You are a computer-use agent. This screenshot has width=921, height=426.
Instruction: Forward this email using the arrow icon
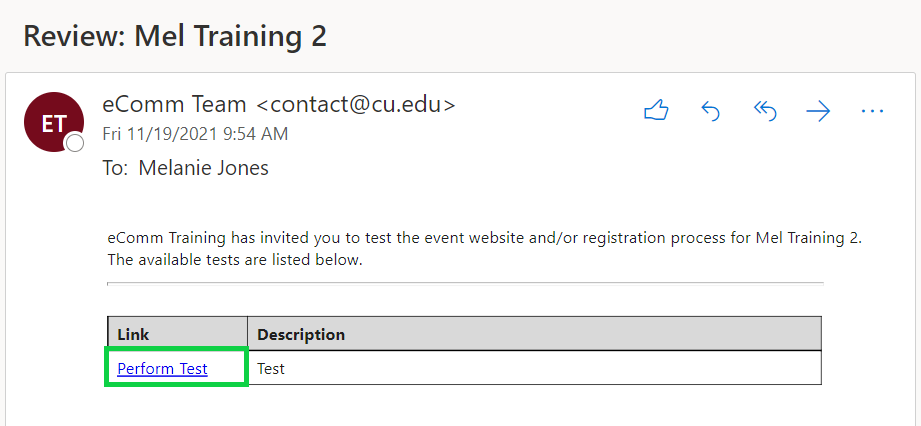(x=818, y=111)
